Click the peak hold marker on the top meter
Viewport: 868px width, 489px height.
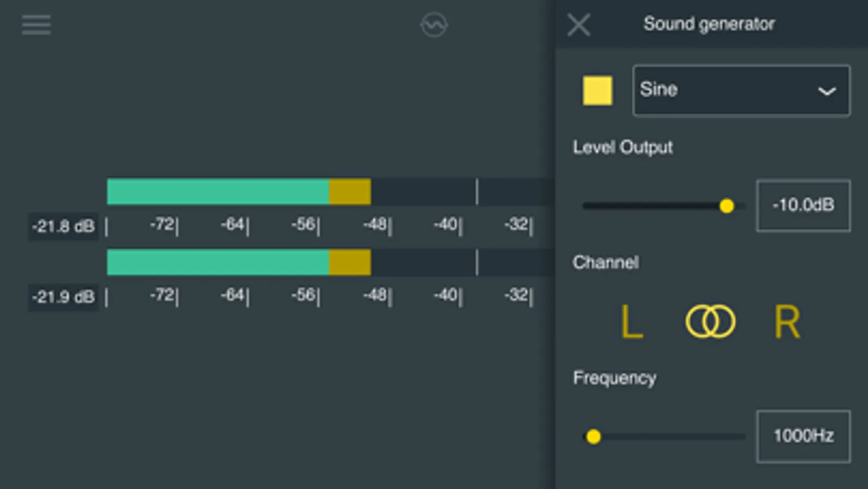(477, 192)
